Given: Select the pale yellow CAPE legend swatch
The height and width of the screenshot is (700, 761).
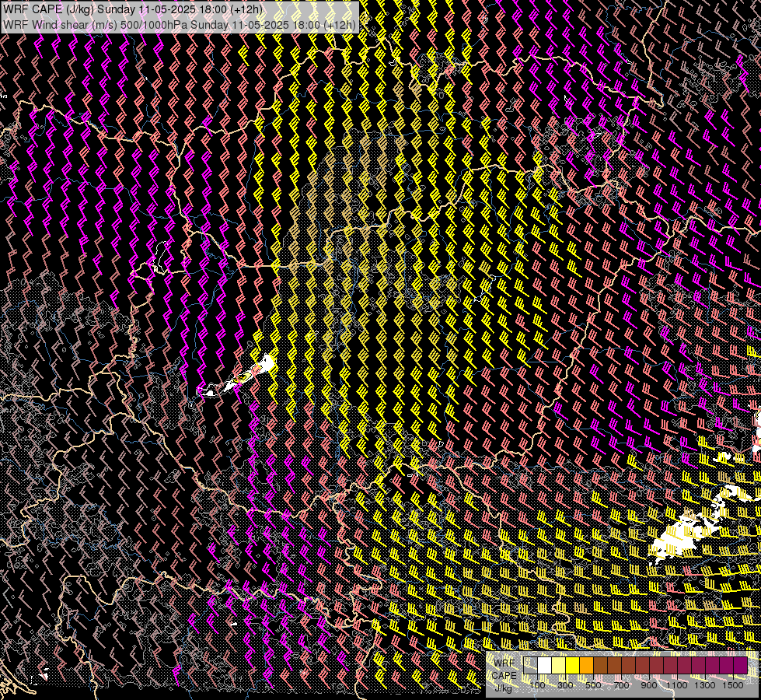Looking at the screenshot, I should pyautogui.click(x=559, y=665).
